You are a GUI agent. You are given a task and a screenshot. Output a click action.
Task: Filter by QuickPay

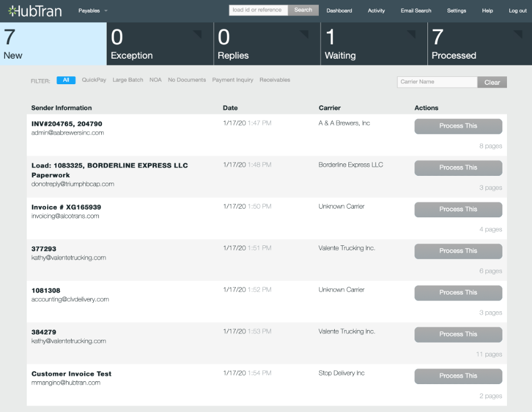point(94,80)
